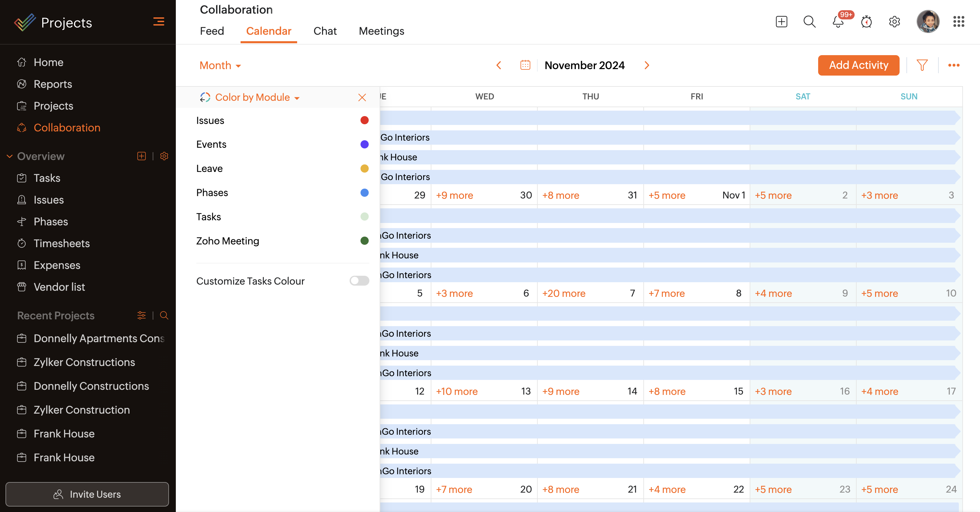Click the Add Activity button
The width and height of the screenshot is (980, 512).
[858, 65]
